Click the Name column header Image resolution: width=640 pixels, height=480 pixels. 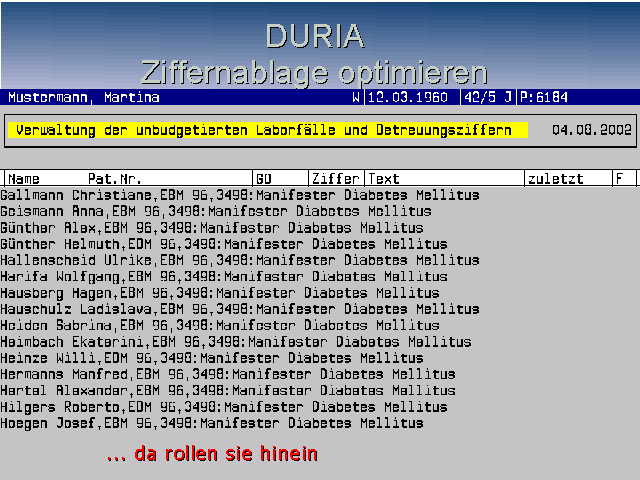(24, 179)
